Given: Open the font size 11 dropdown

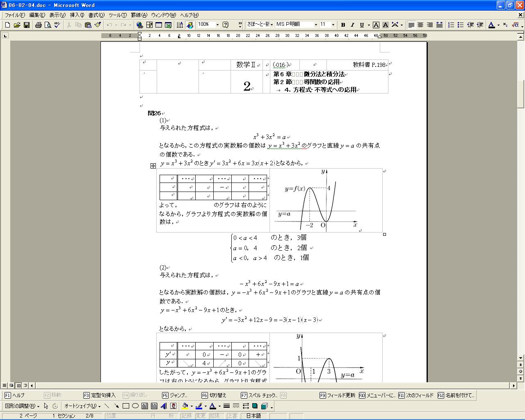Looking at the screenshot, I should point(333,25).
